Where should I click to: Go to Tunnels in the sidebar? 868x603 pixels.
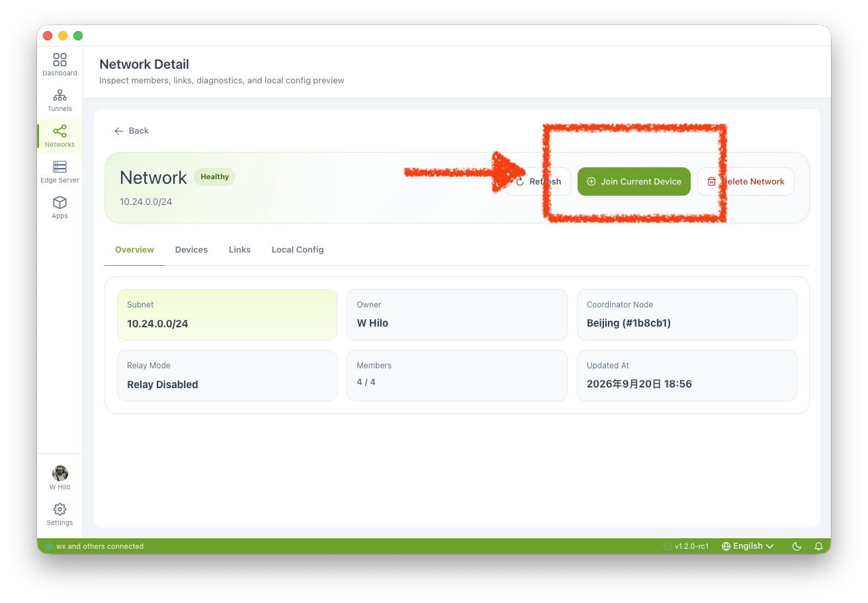(x=60, y=100)
